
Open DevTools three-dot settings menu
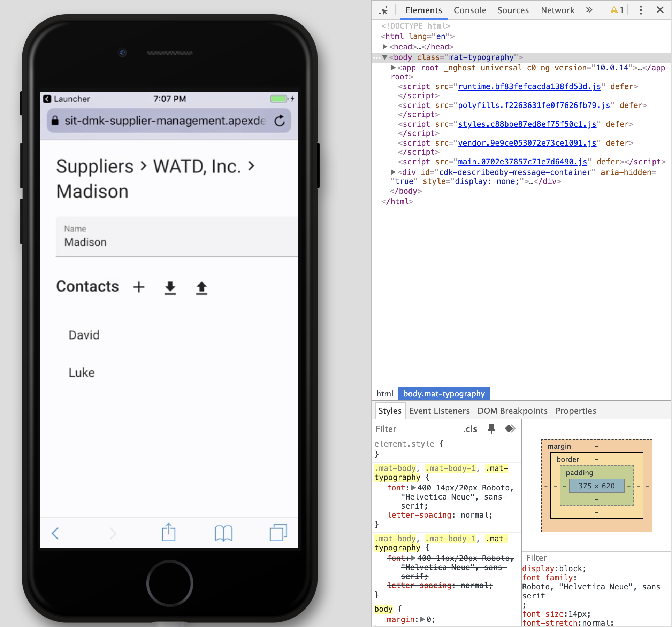pos(641,10)
